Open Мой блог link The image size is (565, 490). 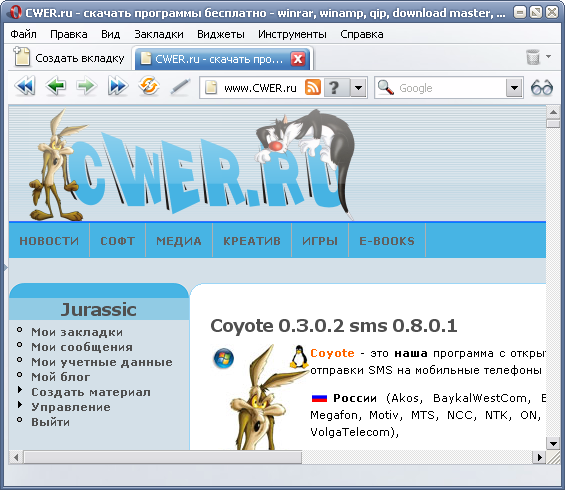point(61,377)
